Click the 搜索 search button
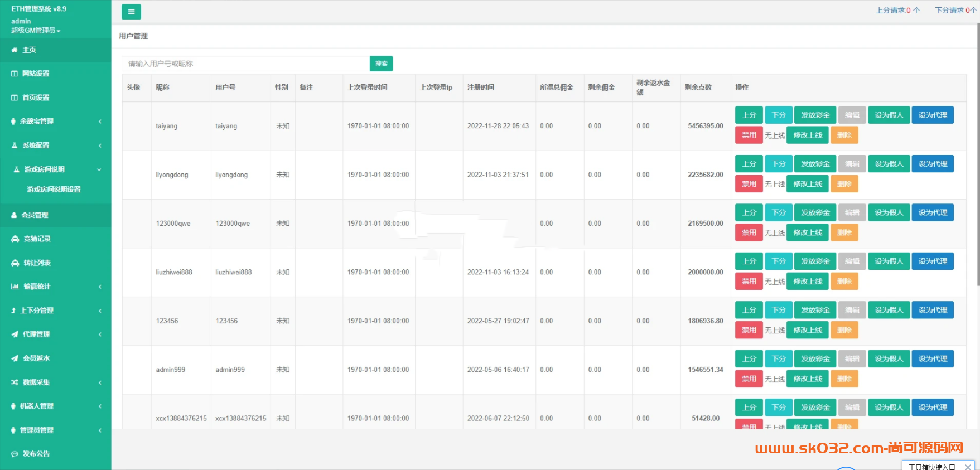The image size is (980, 470). (x=382, y=64)
